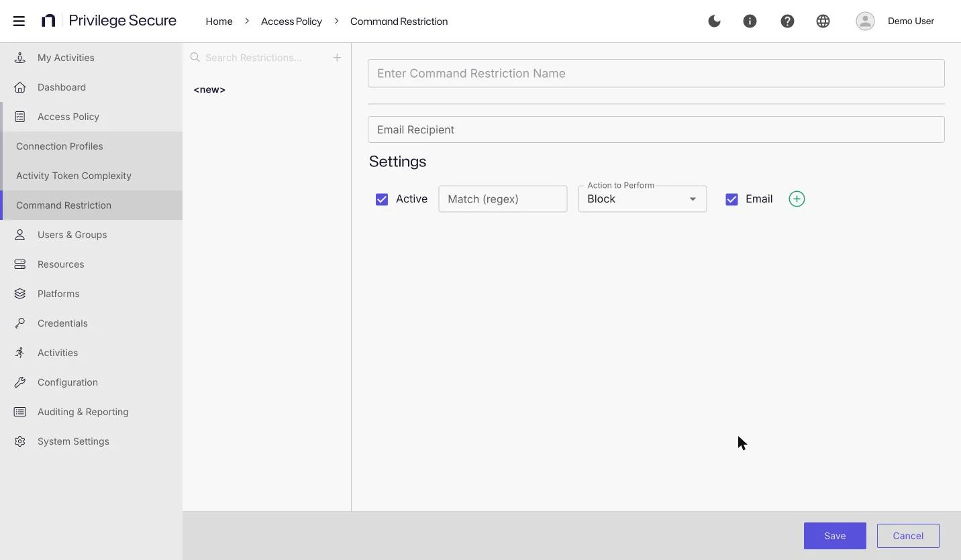Click the Access Policy sidebar icon
961x560 pixels.
tap(20, 117)
